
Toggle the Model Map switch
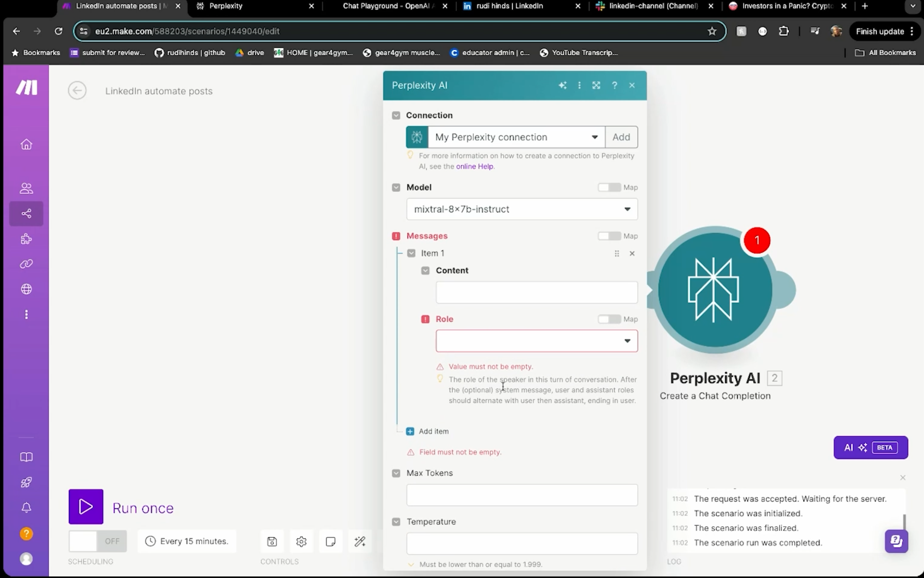click(609, 187)
